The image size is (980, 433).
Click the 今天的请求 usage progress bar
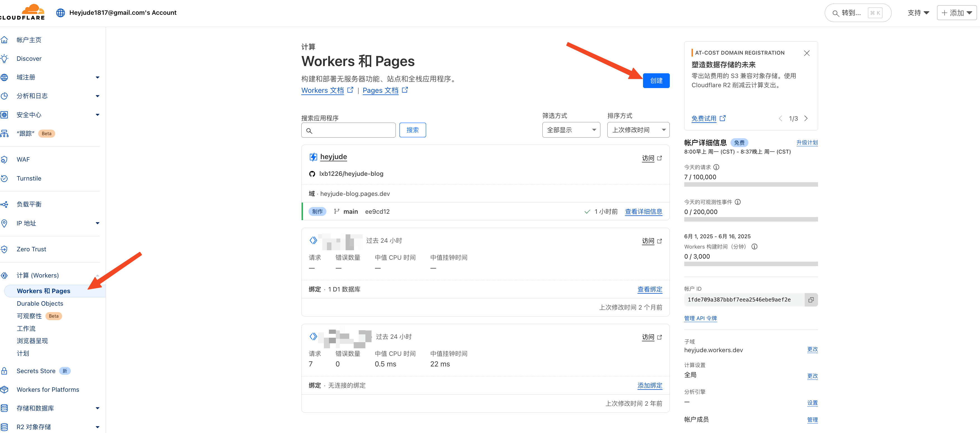click(x=751, y=184)
